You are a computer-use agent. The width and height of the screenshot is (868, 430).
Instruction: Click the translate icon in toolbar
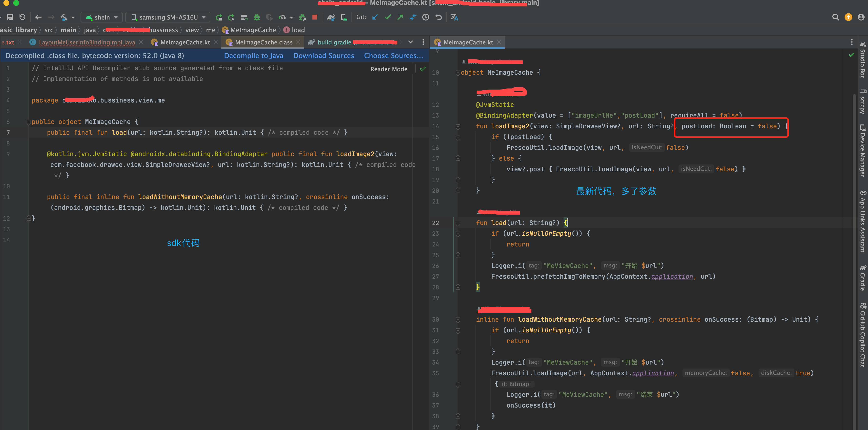(x=454, y=17)
